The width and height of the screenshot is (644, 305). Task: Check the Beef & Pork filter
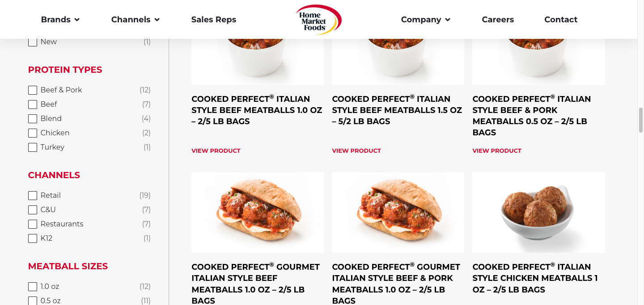(33, 90)
